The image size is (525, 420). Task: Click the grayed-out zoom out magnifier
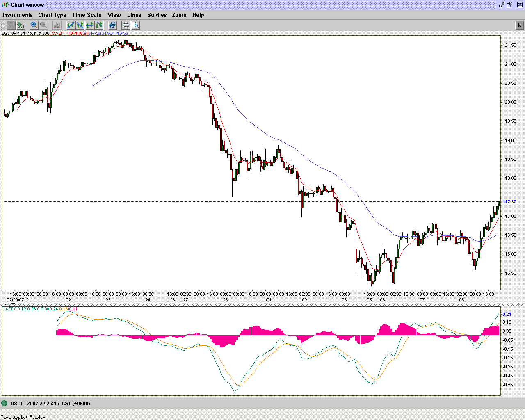click(x=43, y=25)
